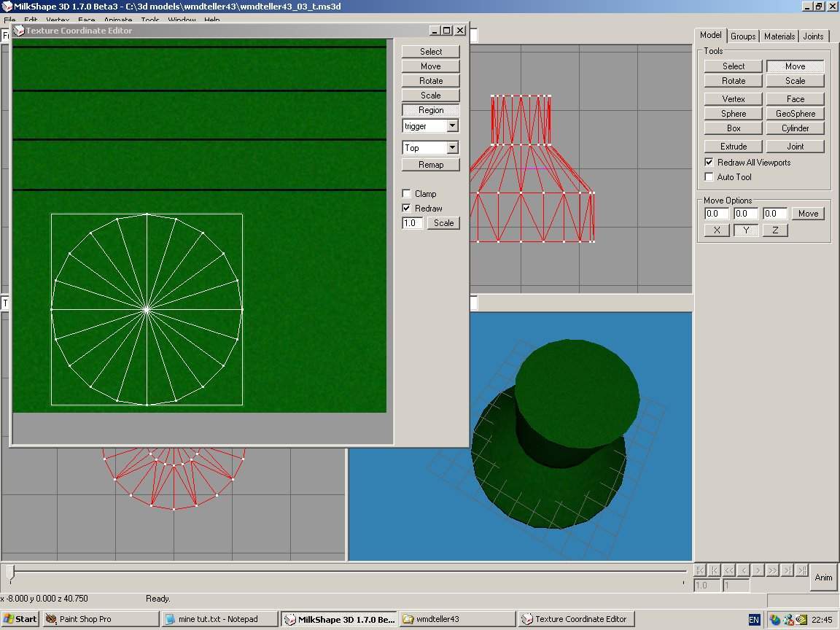The image size is (840, 630).
Task: Jump to last frame playback button
Action: coord(802,570)
